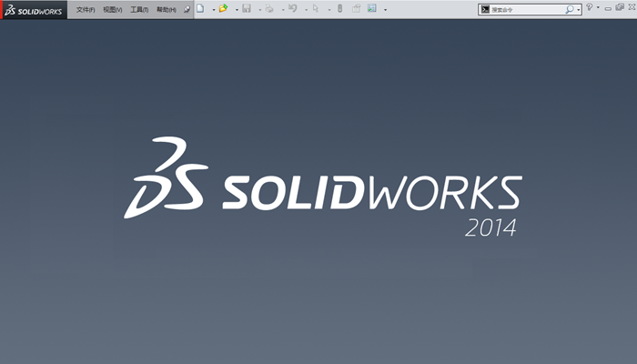Minimize the SolidWorks window
The width and height of the screenshot is (637, 364).
[x=608, y=8]
